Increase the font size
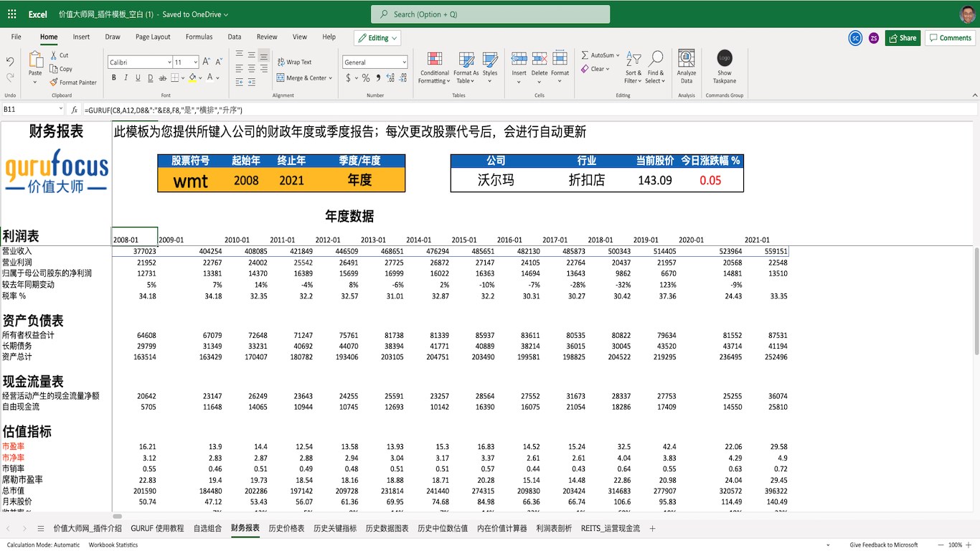 point(207,62)
